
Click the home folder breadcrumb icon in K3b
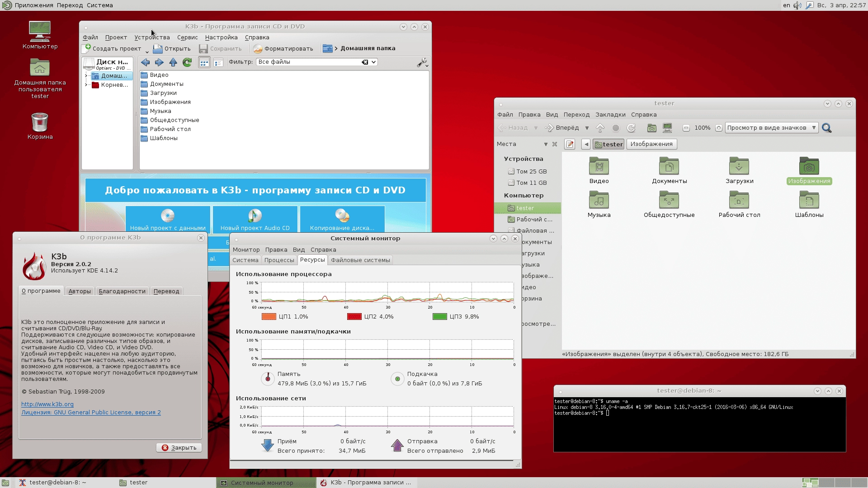pos(328,48)
